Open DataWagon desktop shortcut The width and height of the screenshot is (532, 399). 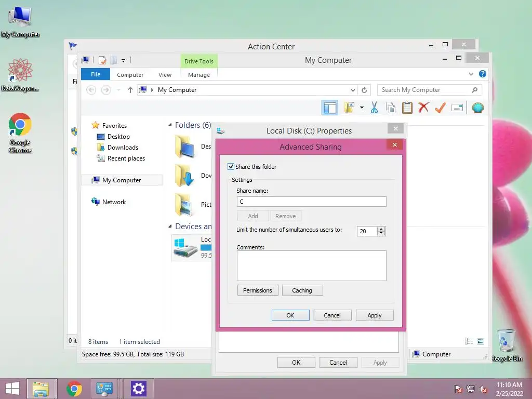(20, 75)
